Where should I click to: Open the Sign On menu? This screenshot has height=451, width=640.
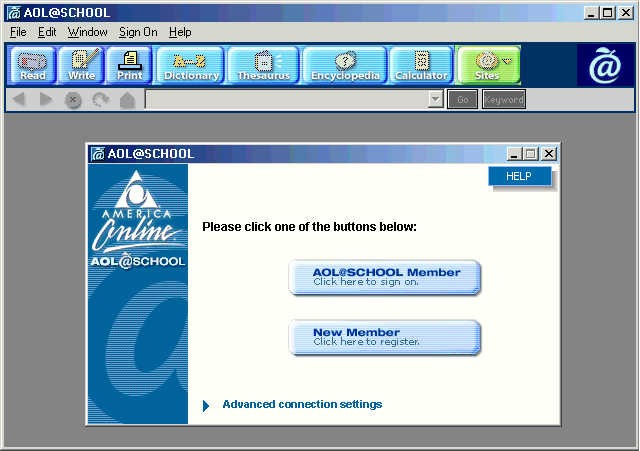tap(138, 32)
